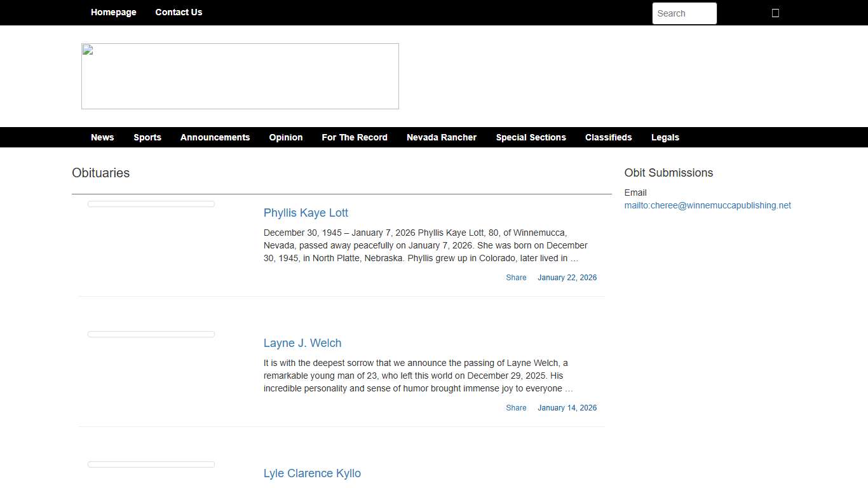Image resolution: width=868 pixels, height=488 pixels.
Task: Open the News menu
Action: click(x=102, y=137)
